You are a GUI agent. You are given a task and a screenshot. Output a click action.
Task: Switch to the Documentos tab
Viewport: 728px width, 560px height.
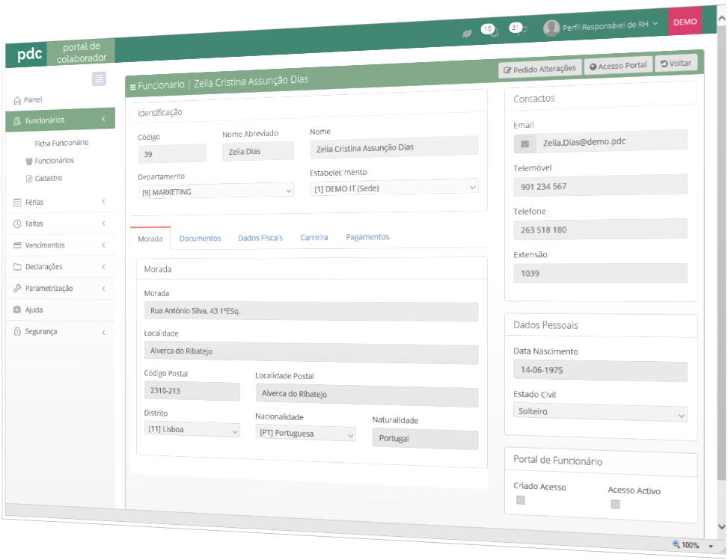coord(200,239)
